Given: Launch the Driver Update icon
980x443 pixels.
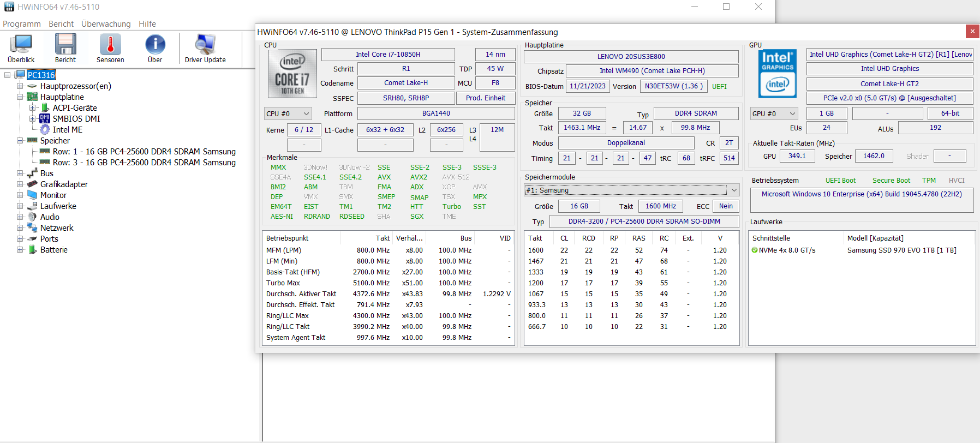Looking at the screenshot, I should coord(205,44).
